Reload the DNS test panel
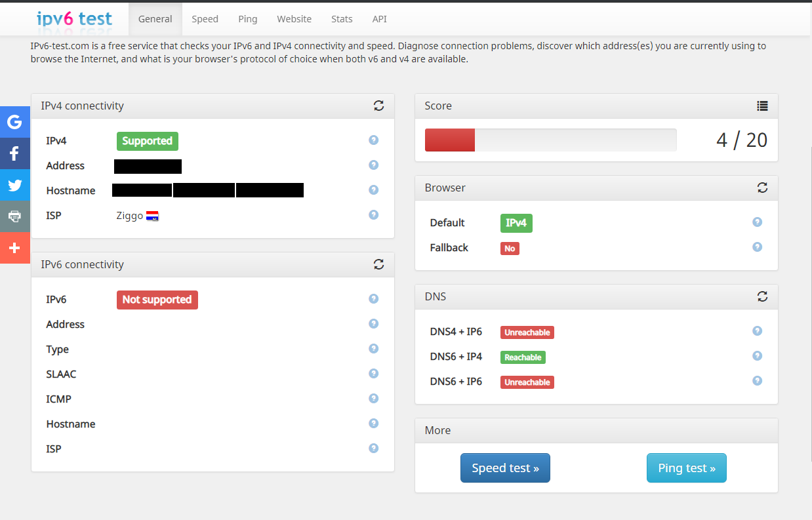 coord(762,296)
